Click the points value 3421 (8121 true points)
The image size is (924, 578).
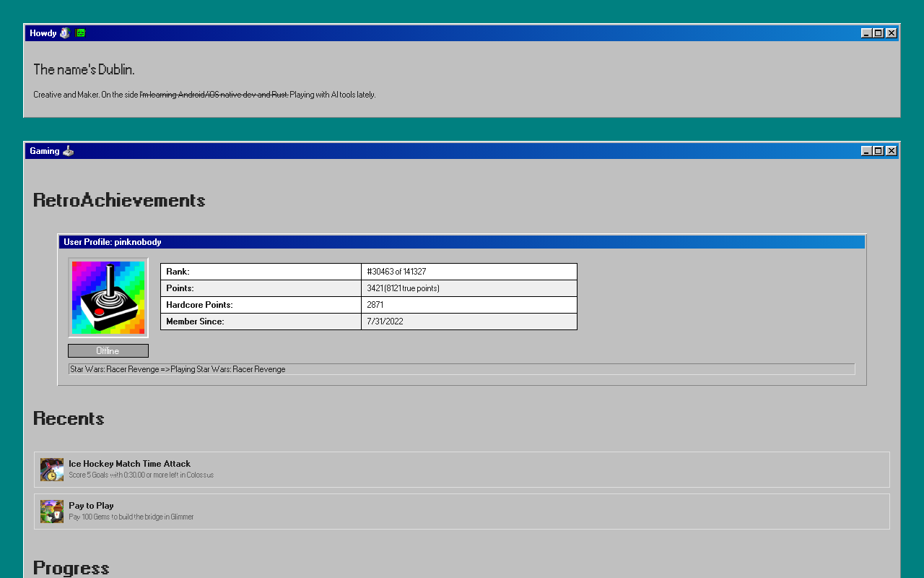pyautogui.click(x=469, y=288)
